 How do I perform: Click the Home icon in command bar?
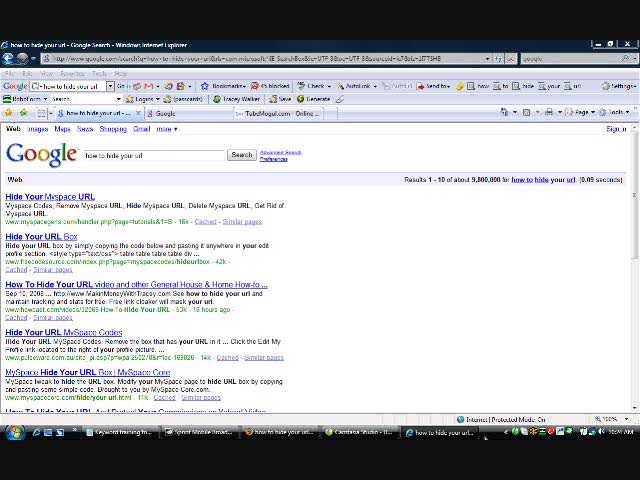pos(504,112)
